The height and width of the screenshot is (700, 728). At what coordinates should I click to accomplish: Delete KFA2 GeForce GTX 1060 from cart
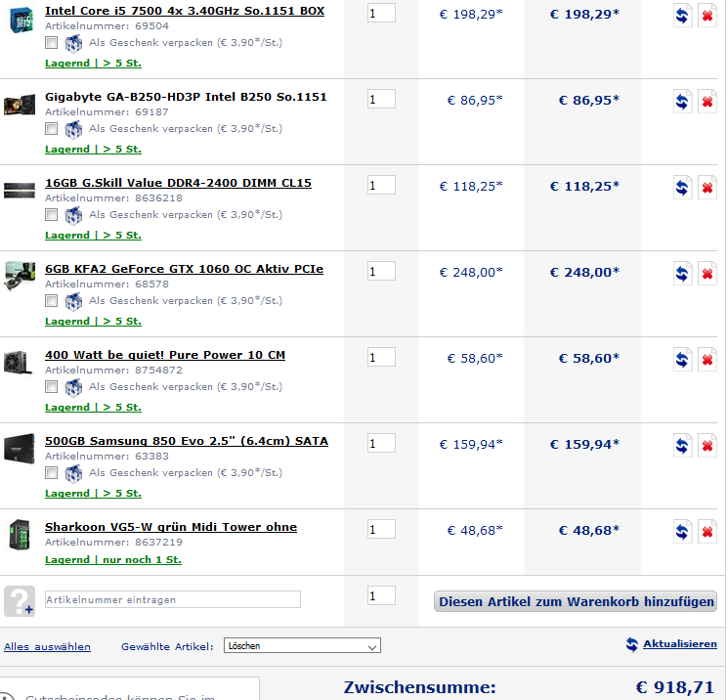[x=707, y=273]
